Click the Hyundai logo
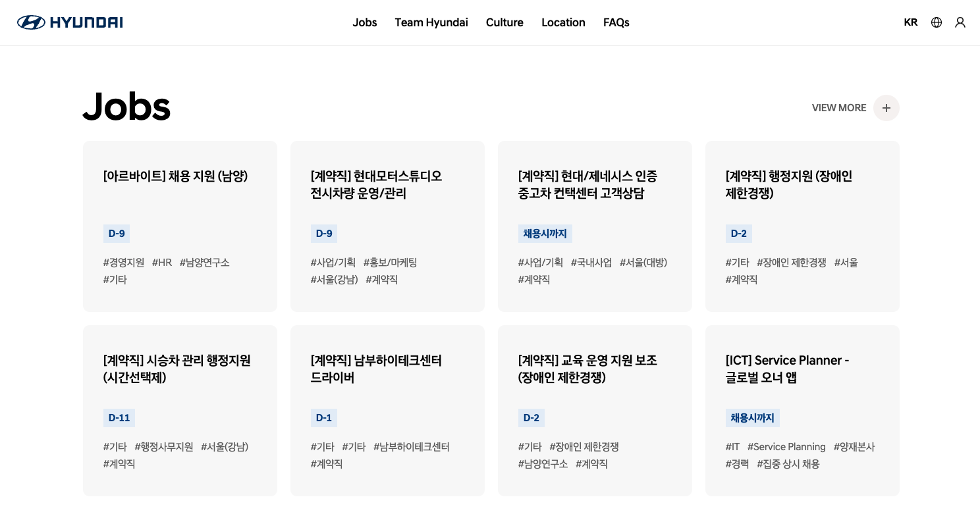 [x=70, y=22]
